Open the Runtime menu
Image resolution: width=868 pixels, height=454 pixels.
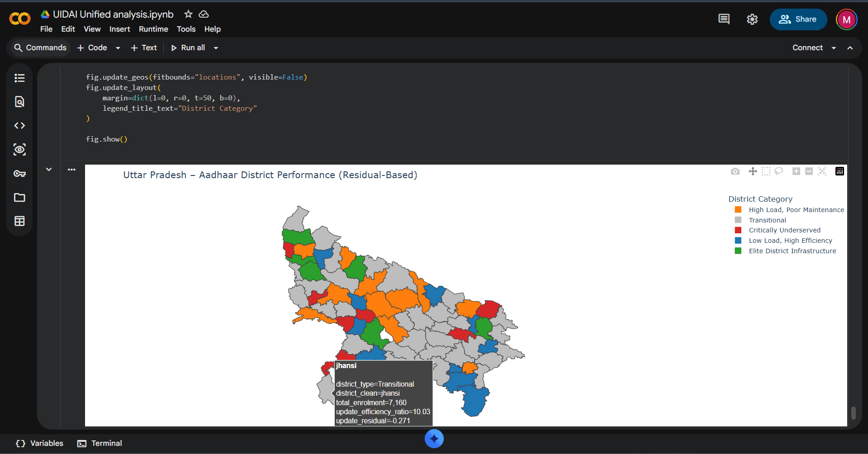tap(153, 29)
